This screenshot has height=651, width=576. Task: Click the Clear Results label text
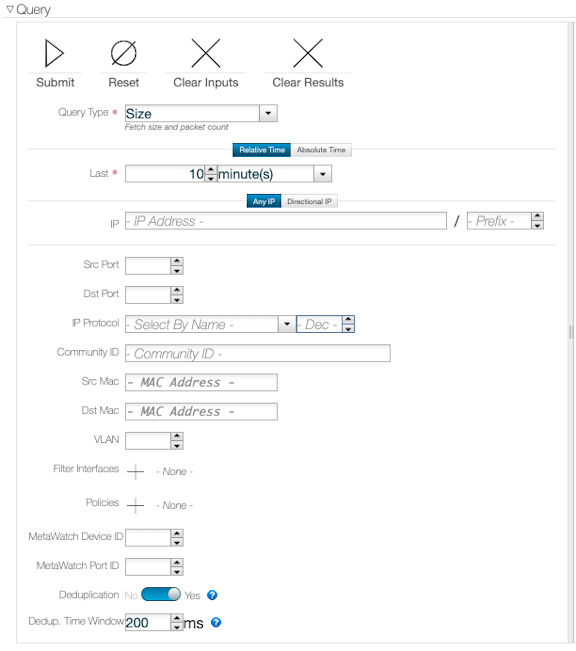pyautogui.click(x=308, y=82)
